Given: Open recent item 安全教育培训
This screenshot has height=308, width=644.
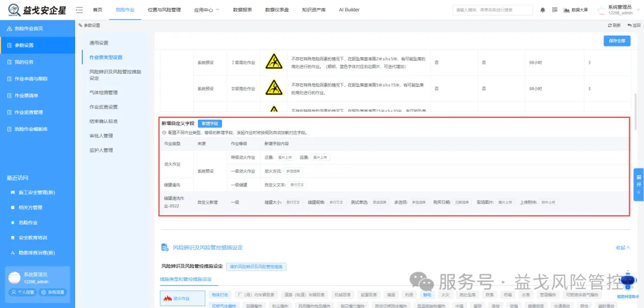Looking at the screenshot, I should point(33,238).
